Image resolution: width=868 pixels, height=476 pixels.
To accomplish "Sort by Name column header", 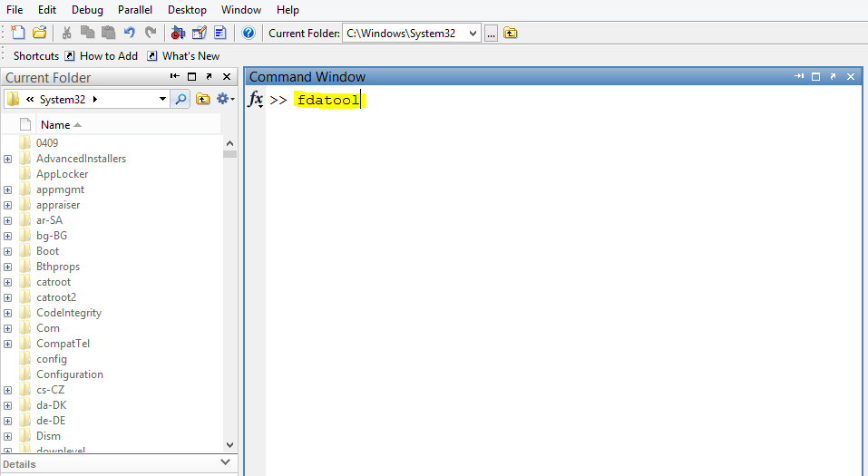I will [x=129, y=124].
